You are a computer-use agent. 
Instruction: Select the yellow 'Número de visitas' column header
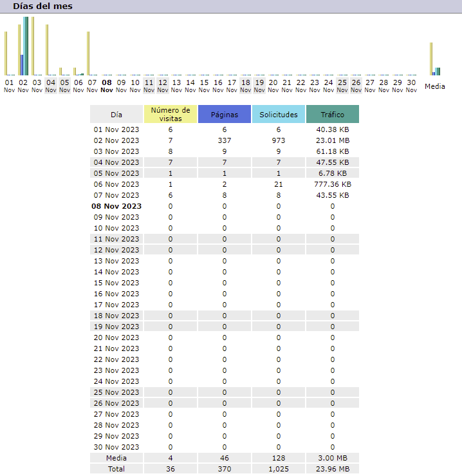(171, 114)
